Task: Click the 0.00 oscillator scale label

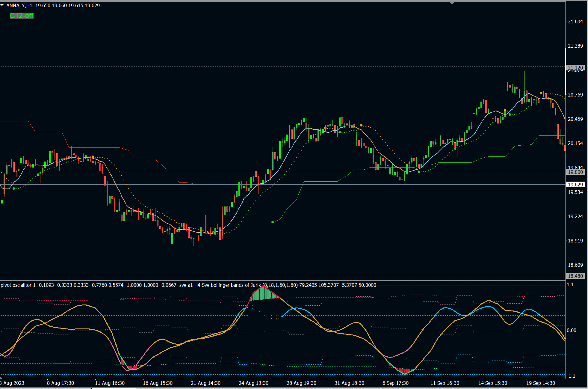Action: (x=571, y=330)
